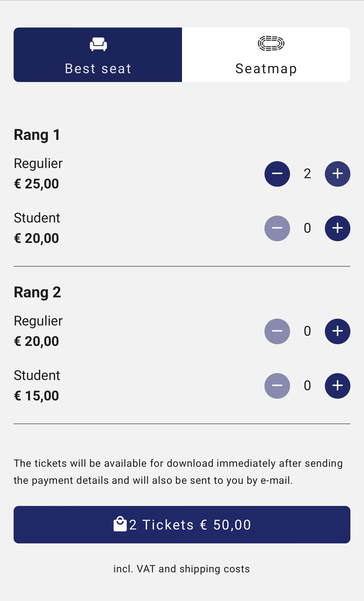Select the Best seat tab
The image size is (364, 601).
click(98, 55)
